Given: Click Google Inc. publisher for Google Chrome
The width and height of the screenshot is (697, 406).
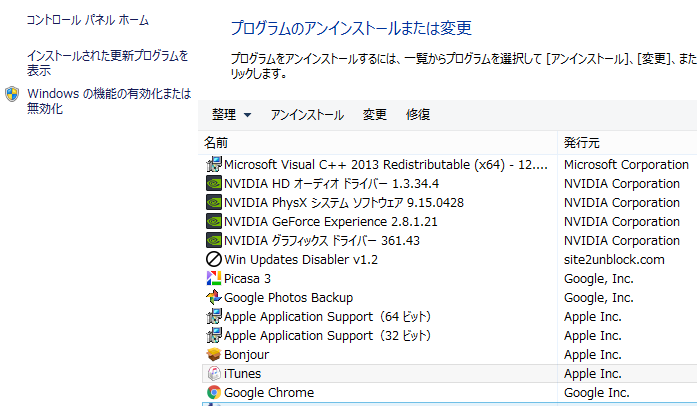Looking at the screenshot, I should coord(597,393).
